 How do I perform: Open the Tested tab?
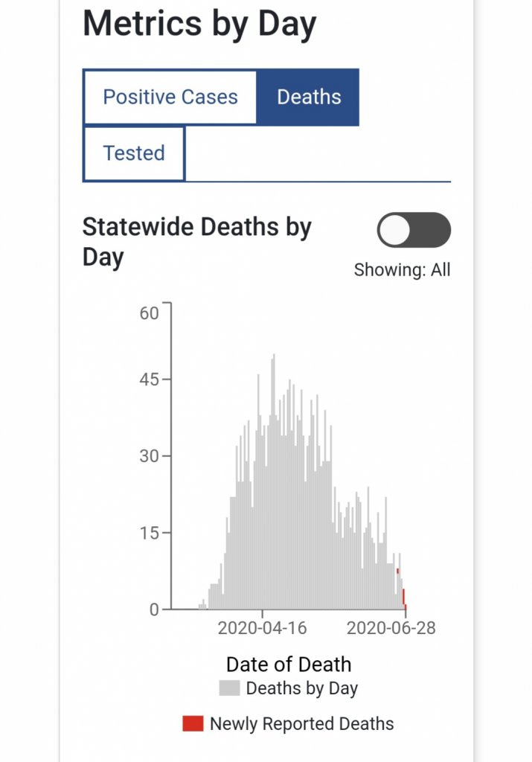point(134,153)
